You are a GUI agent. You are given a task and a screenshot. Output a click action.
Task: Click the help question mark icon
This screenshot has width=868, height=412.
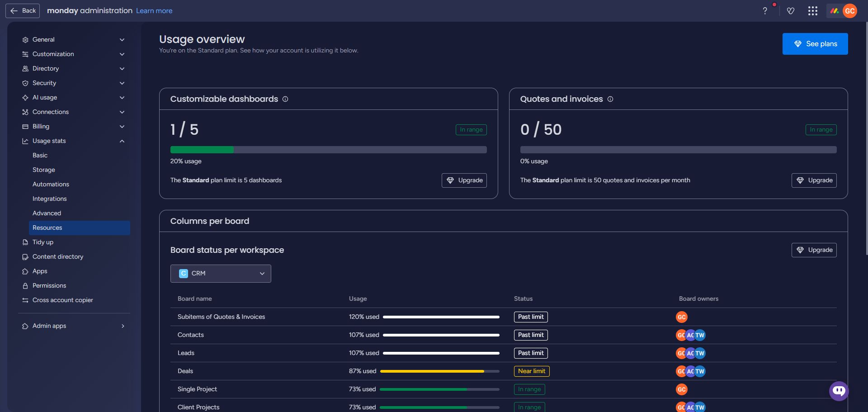[765, 11]
